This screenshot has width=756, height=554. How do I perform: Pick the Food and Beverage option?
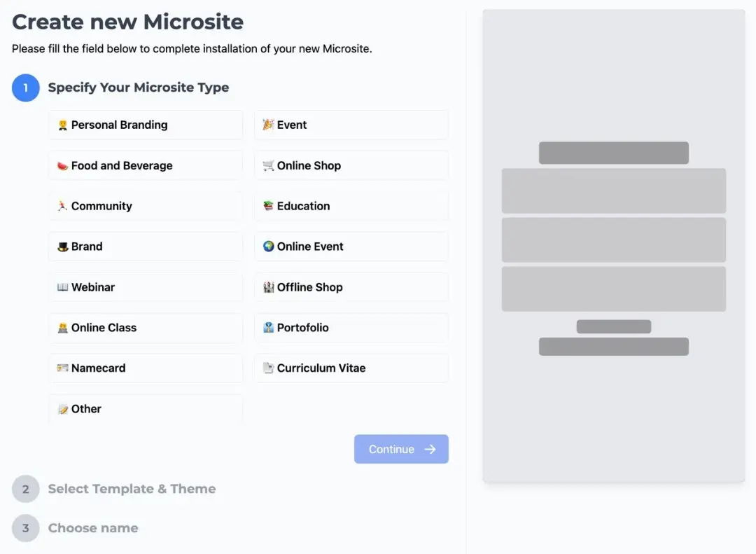[x=146, y=166]
